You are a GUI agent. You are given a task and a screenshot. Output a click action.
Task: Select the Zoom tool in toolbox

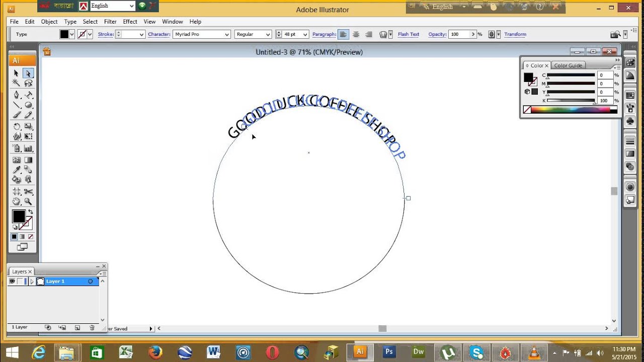pos(28,202)
